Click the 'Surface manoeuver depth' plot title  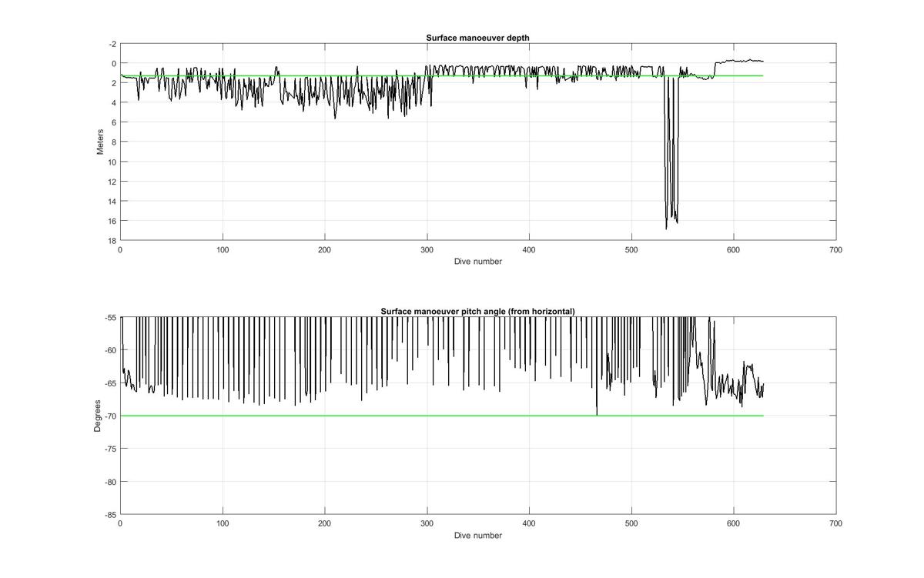pyautogui.click(x=477, y=38)
